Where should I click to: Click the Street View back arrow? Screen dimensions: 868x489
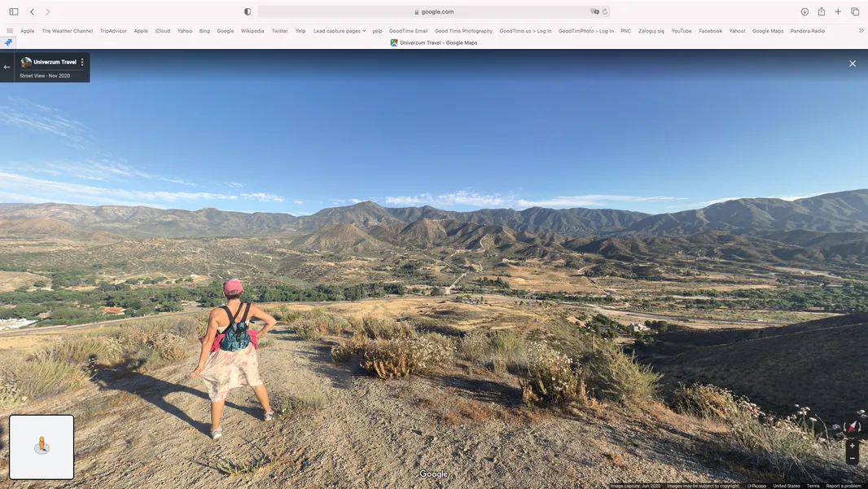pyautogui.click(x=7, y=68)
